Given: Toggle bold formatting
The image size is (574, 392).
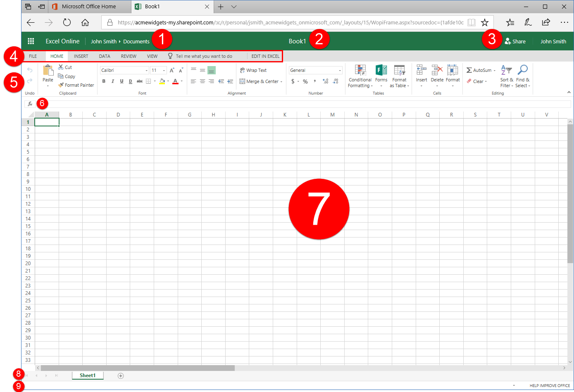Looking at the screenshot, I should pyautogui.click(x=104, y=81).
